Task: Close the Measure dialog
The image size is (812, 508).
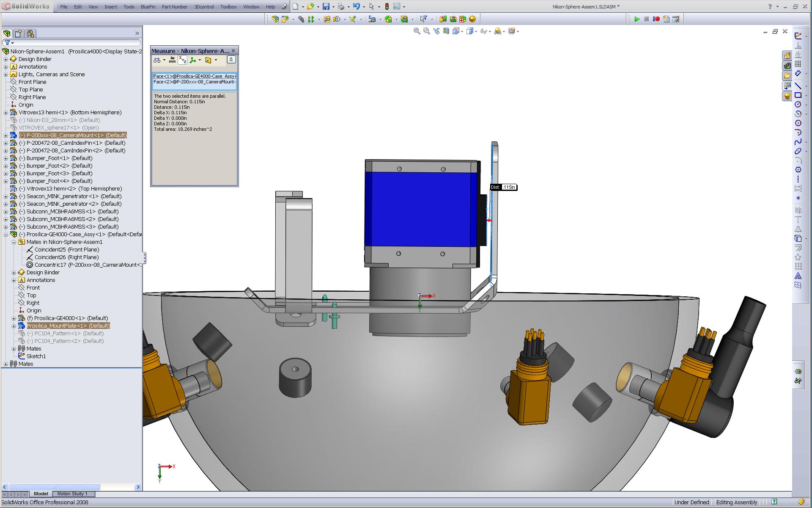Action: 233,51
